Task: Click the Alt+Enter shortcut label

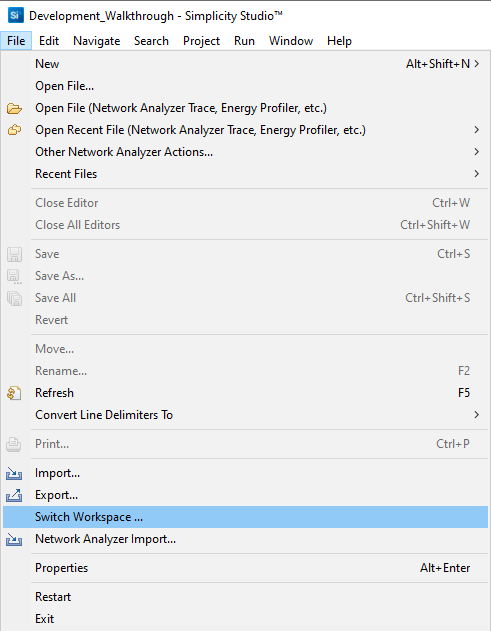Action: click(x=445, y=567)
